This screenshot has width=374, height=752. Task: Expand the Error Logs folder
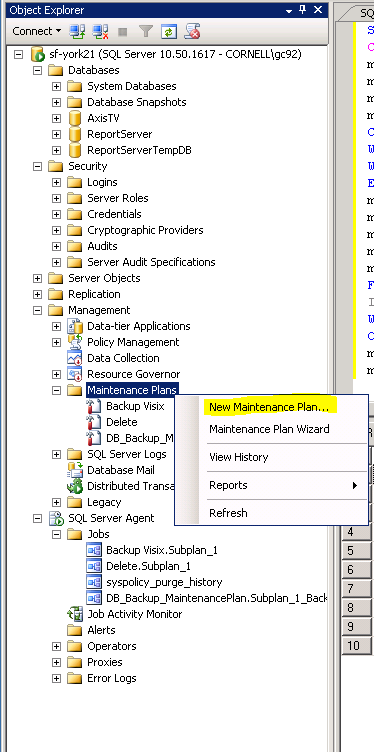57,678
